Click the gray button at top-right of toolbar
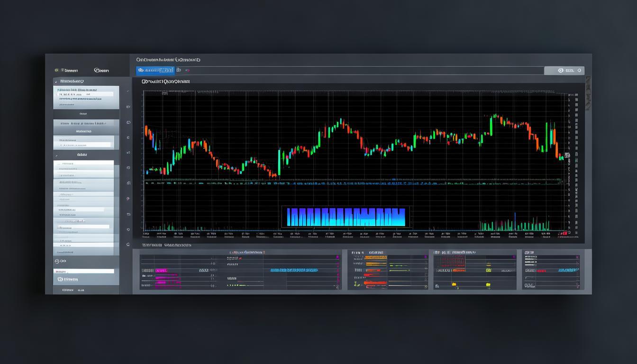 [x=564, y=71]
